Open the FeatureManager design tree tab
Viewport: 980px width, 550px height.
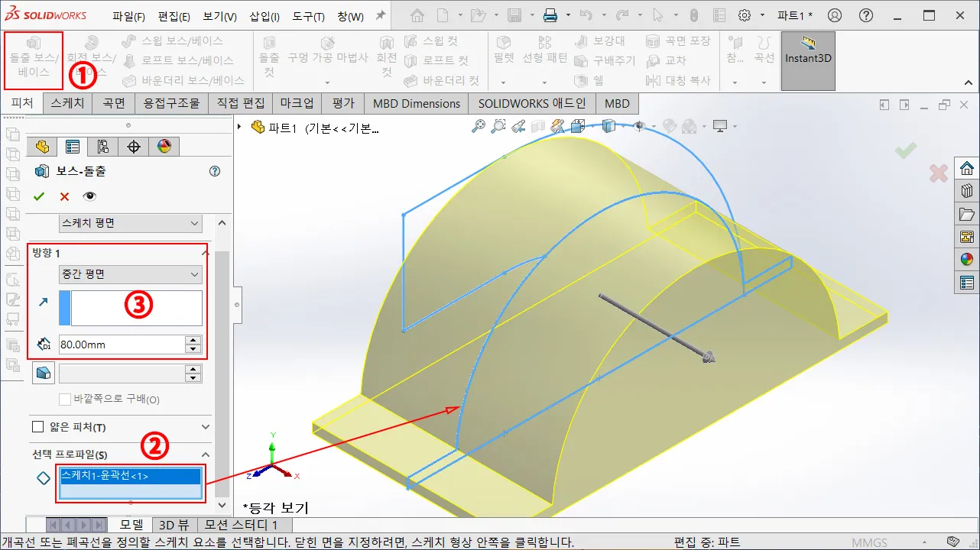click(42, 147)
